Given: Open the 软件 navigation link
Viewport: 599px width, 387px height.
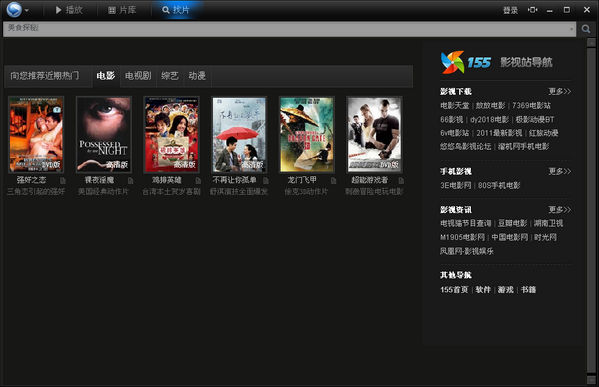Looking at the screenshot, I should 483,290.
